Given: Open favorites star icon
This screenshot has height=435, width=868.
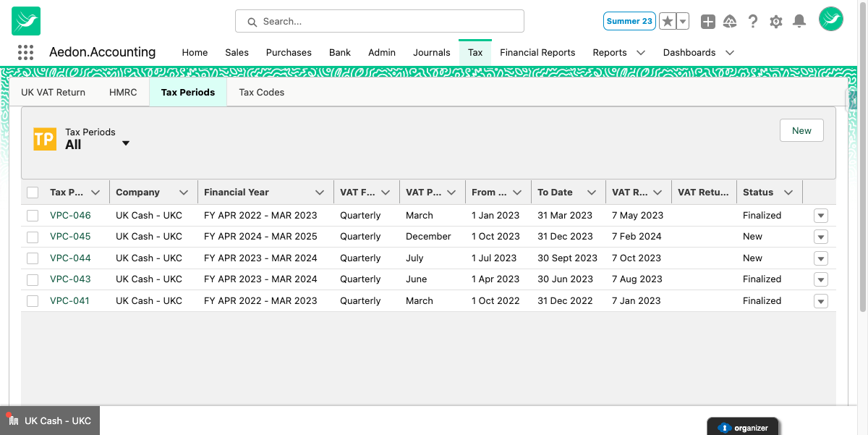Looking at the screenshot, I should pos(668,21).
